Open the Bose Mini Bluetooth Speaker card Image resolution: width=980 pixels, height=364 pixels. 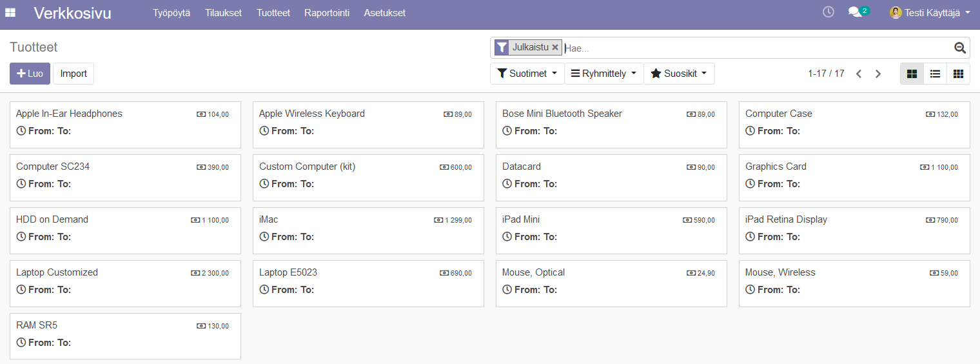[x=611, y=125]
